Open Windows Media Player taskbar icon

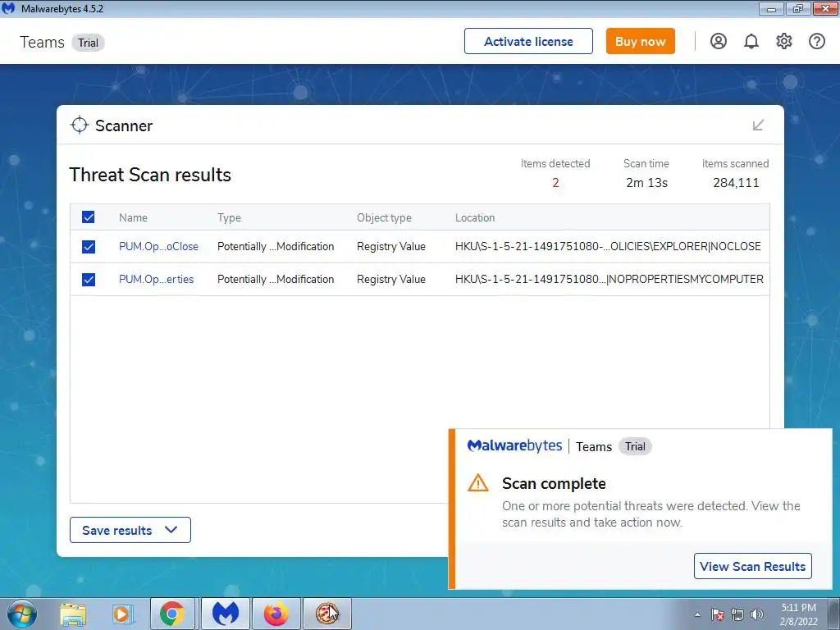(x=122, y=614)
